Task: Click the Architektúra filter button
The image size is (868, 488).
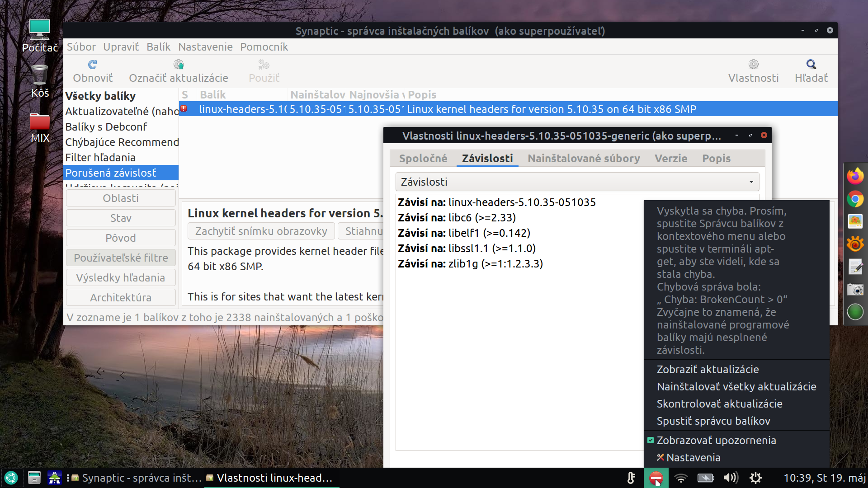Action: pyautogui.click(x=121, y=297)
